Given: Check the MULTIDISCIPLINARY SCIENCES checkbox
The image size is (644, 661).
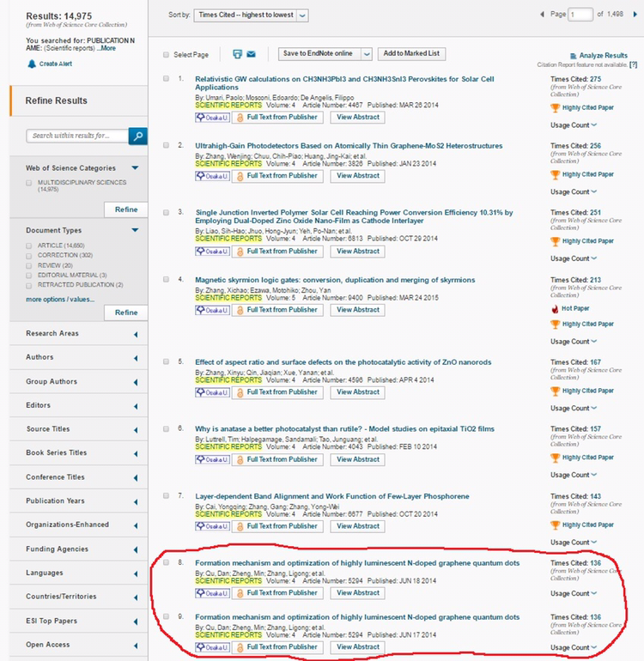Looking at the screenshot, I should (29, 183).
